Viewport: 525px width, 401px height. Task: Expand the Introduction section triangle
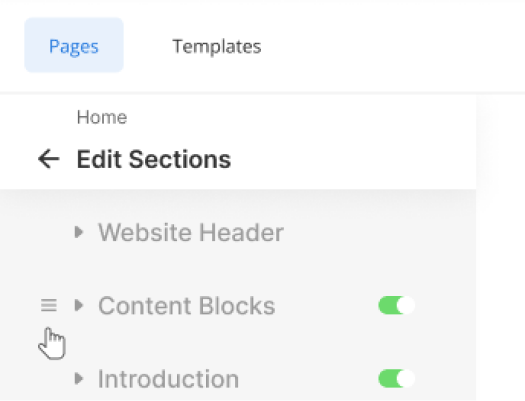[x=79, y=379]
